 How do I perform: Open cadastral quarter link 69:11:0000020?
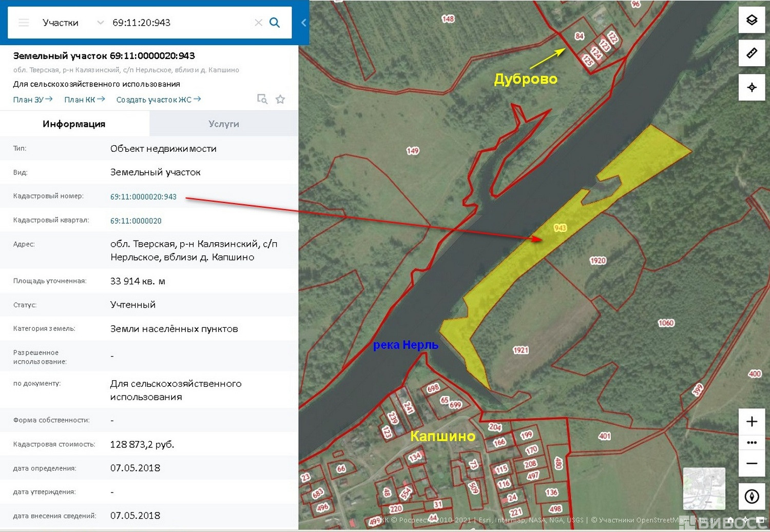pyautogui.click(x=136, y=221)
